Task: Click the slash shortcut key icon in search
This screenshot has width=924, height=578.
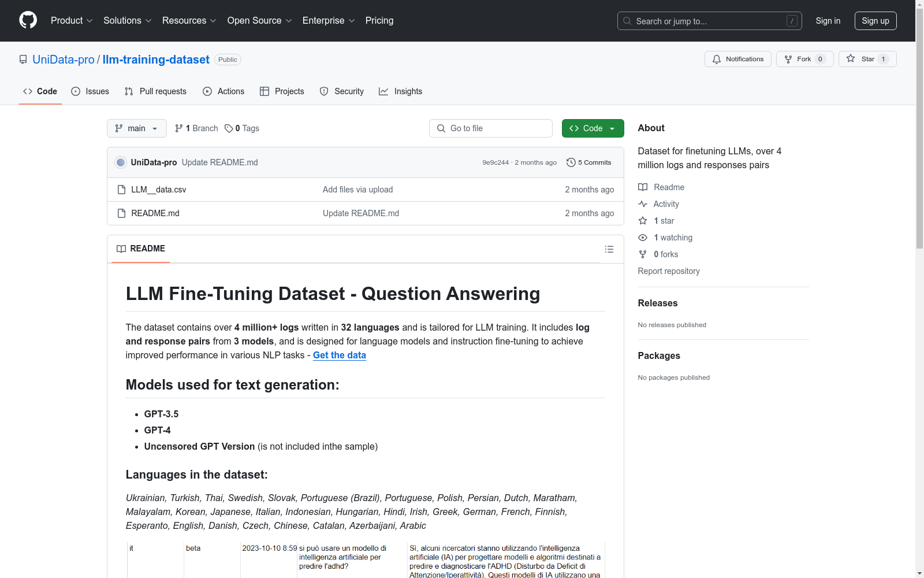Action: [792, 21]
